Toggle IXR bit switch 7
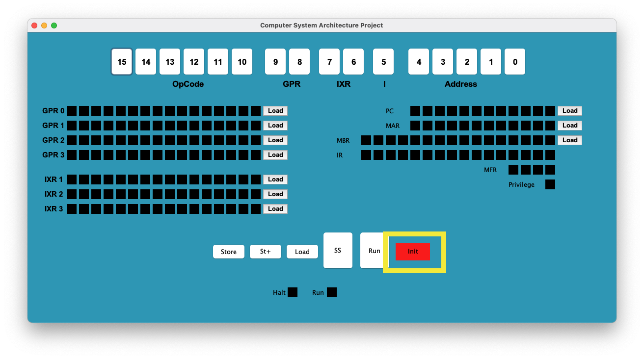 tap(329, 62)
